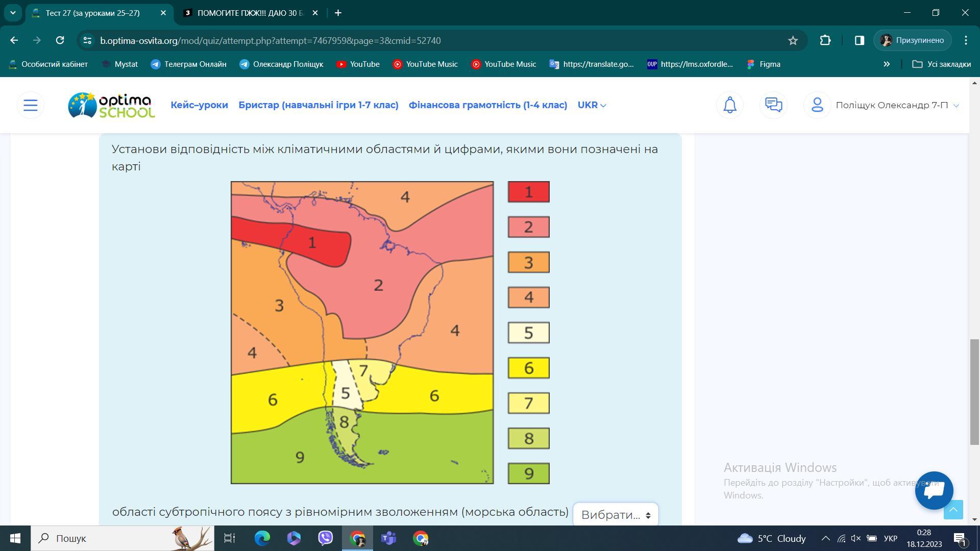The height and width of the screenshot is (551, 980).
Task: Click the hamburger menu icon
Action: [x=31, y=105]
